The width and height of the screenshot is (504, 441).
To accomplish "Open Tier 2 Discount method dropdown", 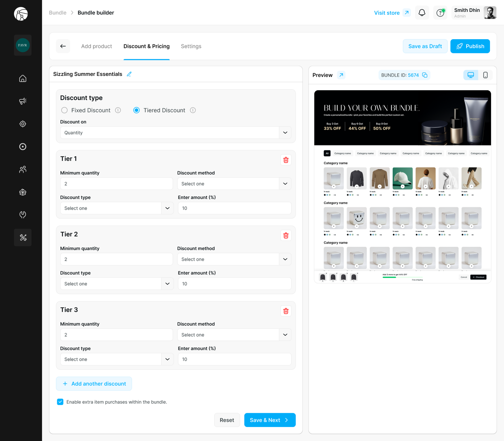I will coord(234,259).
